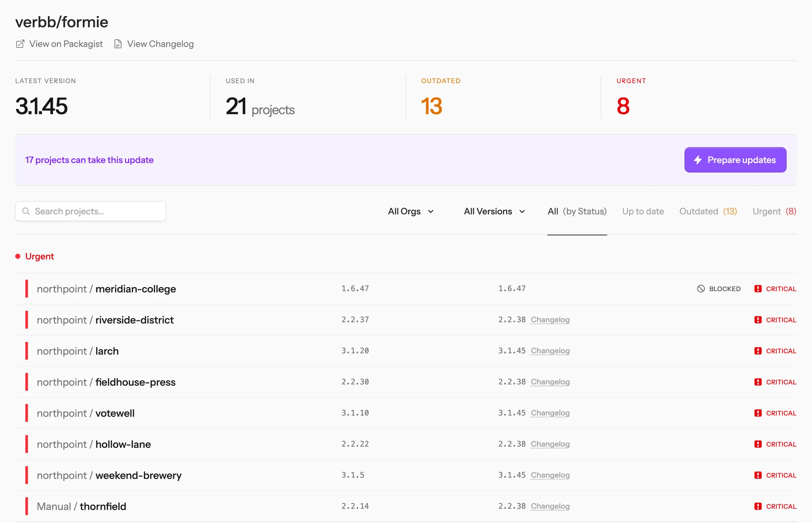Click the critical alert icon for thornfield

[x=758, y=506]
